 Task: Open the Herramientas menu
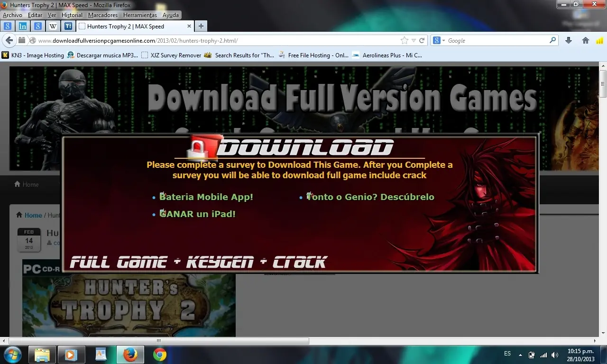click(140, 15)
